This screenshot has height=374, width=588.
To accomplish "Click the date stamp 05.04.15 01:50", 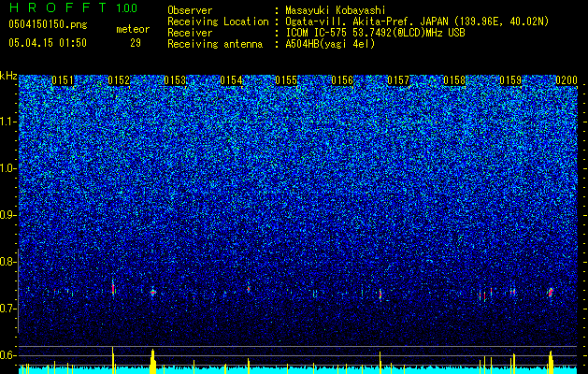I will click(48, 43).
